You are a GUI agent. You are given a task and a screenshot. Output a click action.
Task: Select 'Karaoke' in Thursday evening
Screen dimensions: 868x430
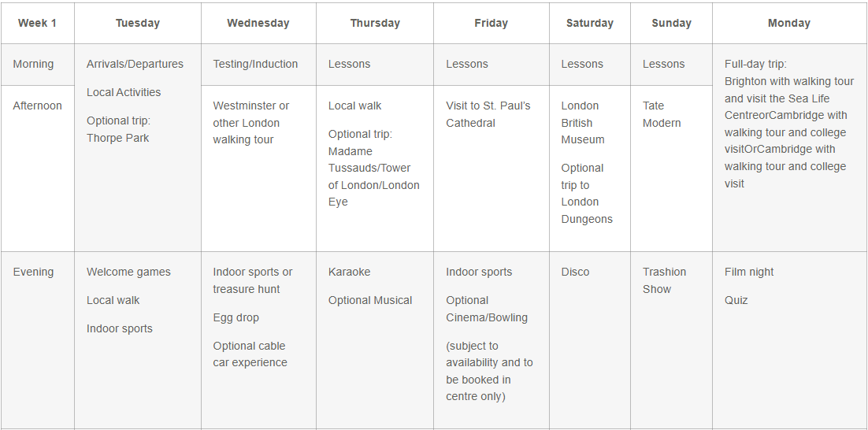coord(349,272)
